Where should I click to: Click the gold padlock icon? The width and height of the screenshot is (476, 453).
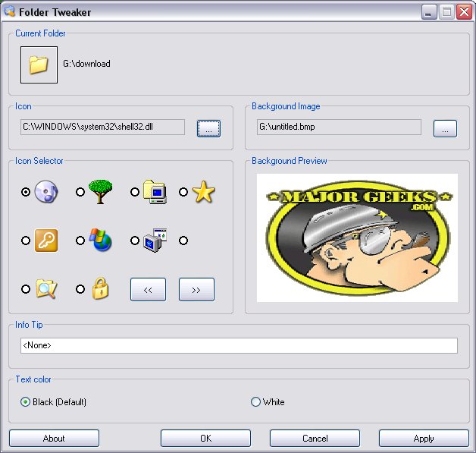coord(101,288)
